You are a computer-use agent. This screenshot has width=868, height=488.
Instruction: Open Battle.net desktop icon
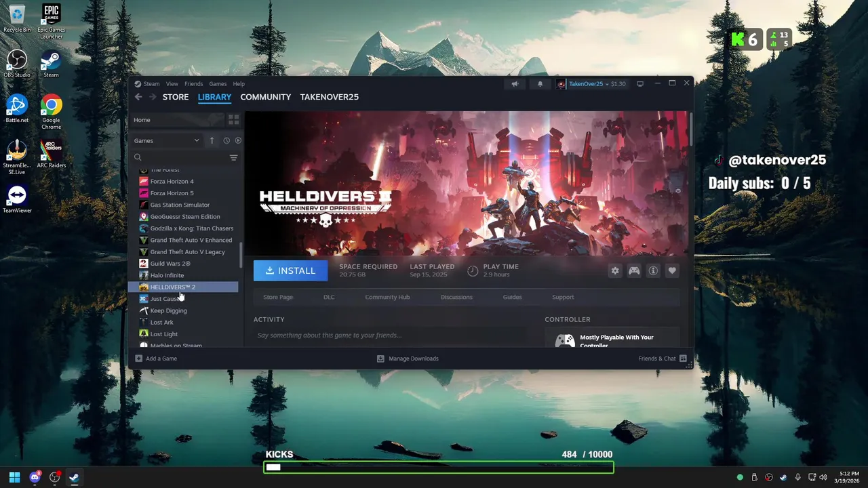(17, 108)
